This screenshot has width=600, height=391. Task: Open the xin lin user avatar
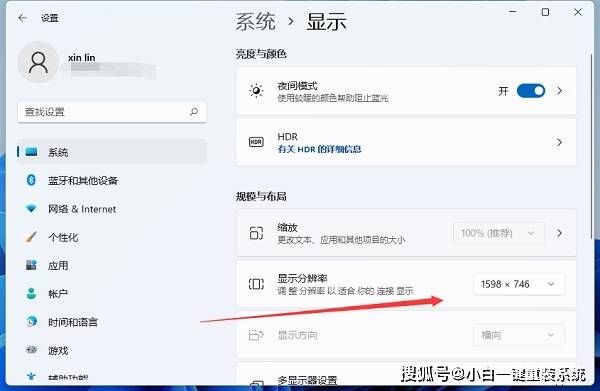(38, 62)
